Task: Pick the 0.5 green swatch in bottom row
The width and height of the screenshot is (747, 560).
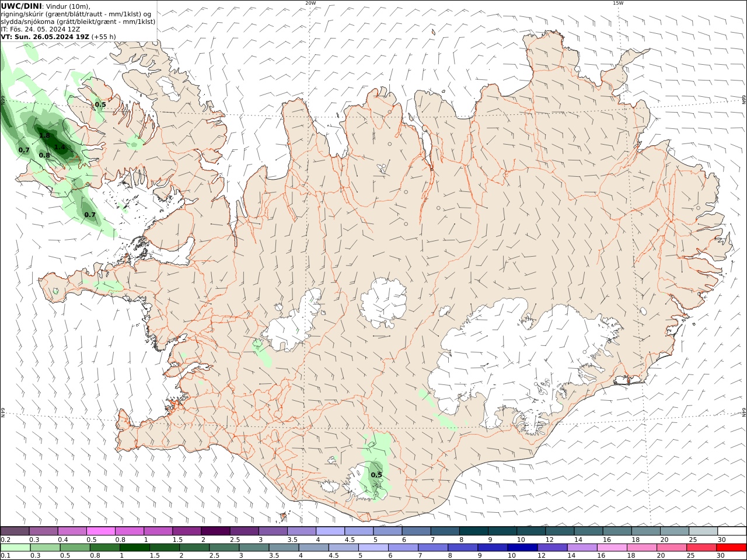Action: (75, 548)
